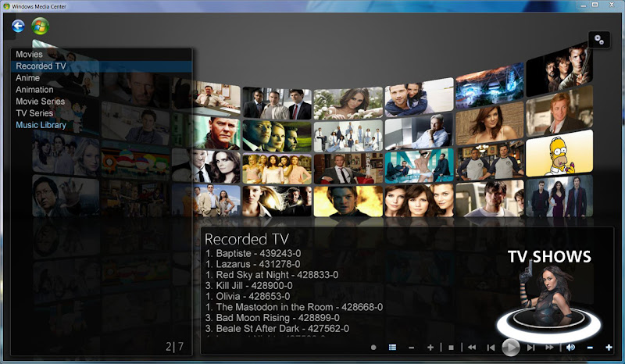
Task: Skip forward to next track
Action: (530, 348)
